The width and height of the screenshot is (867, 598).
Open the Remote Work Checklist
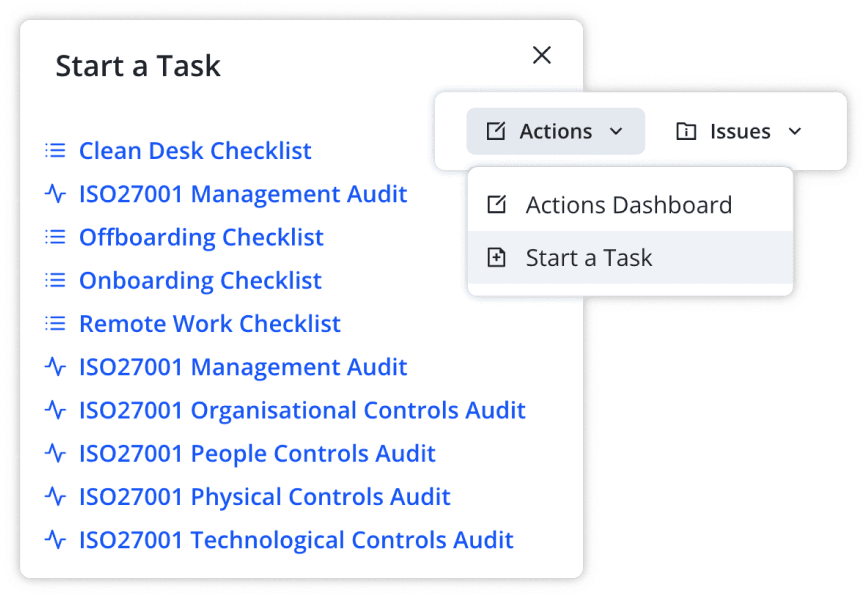pyautogui.click(x=210, y=324)
